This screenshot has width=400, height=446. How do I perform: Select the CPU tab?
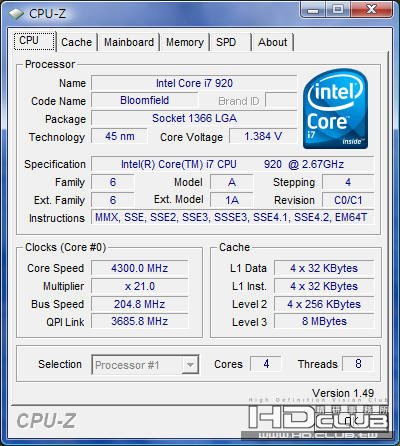pyautogui.click(x=34, y=41)
